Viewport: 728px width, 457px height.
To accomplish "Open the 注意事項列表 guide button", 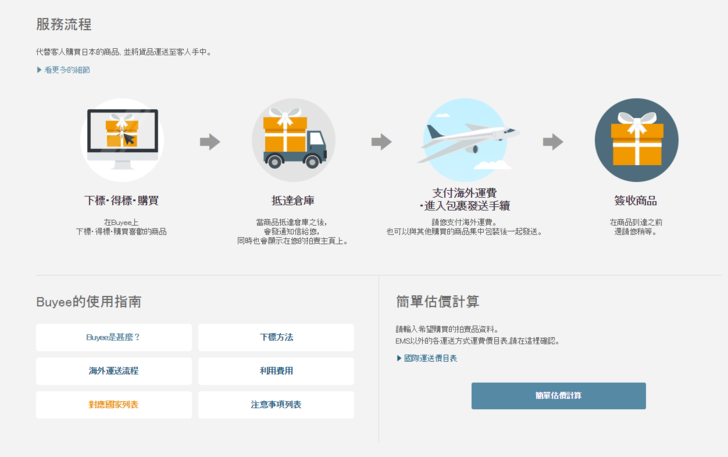I will pos(276,405).
